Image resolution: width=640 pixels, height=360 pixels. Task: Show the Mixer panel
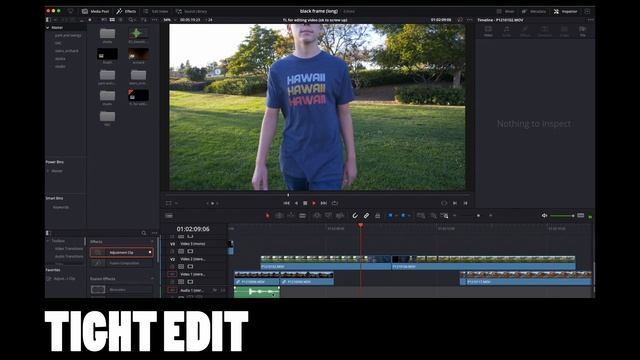(505, 11)
